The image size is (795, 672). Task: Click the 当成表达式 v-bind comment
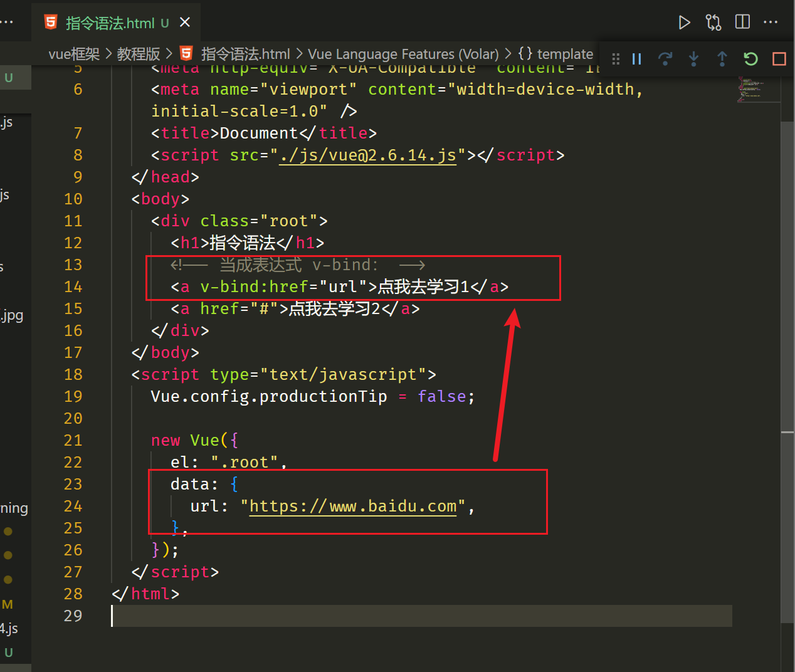coord(298,265)
